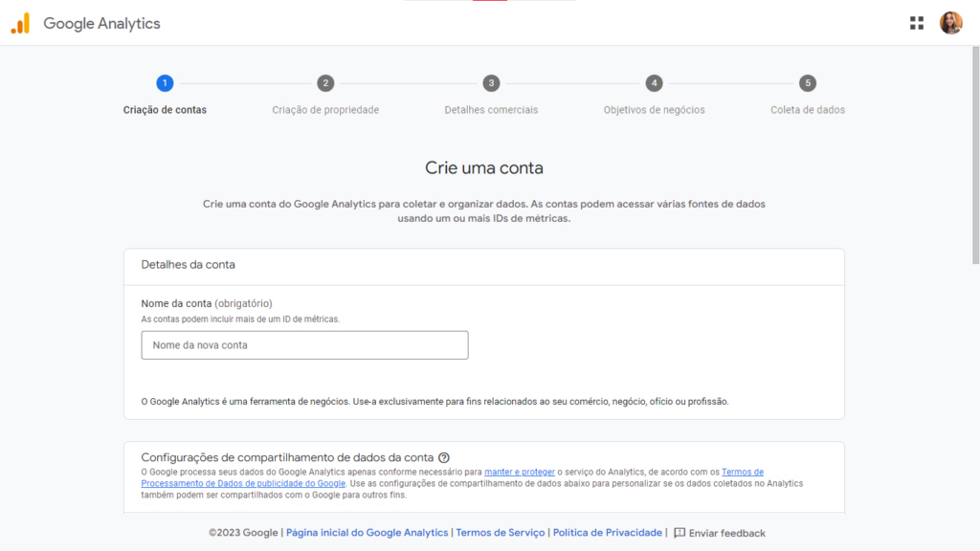980x551 pixels.
Task: Open help icon beside Configurações de compartilhamento
Action: click(444, 458)
